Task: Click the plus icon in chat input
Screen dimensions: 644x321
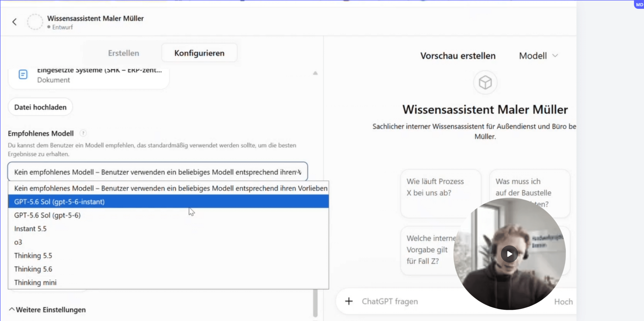Action: coord(349,301)
